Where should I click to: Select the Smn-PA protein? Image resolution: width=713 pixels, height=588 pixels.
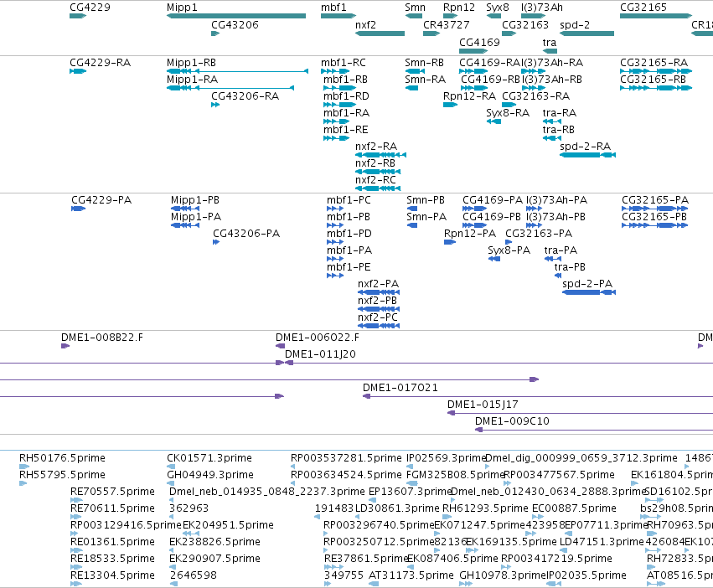(x=411, y=225)
